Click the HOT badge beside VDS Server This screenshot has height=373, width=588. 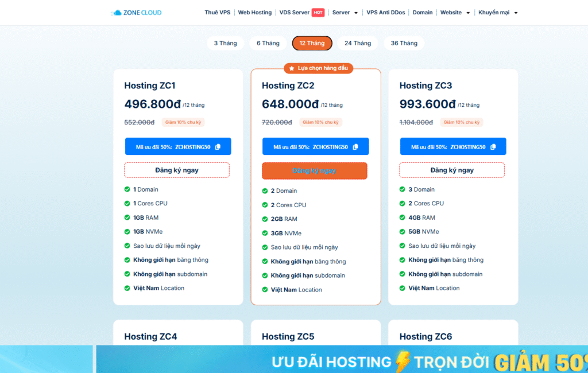(319, 13)
